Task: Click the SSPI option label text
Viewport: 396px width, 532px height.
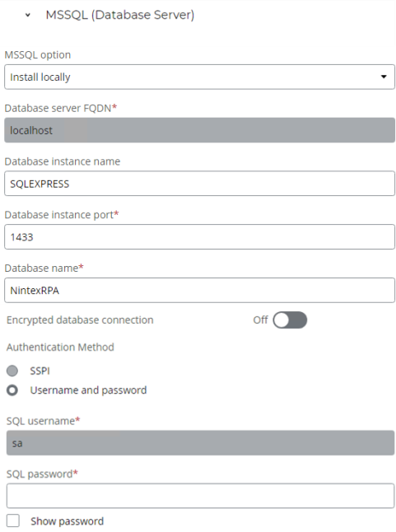Action: [x=40, y=371]
